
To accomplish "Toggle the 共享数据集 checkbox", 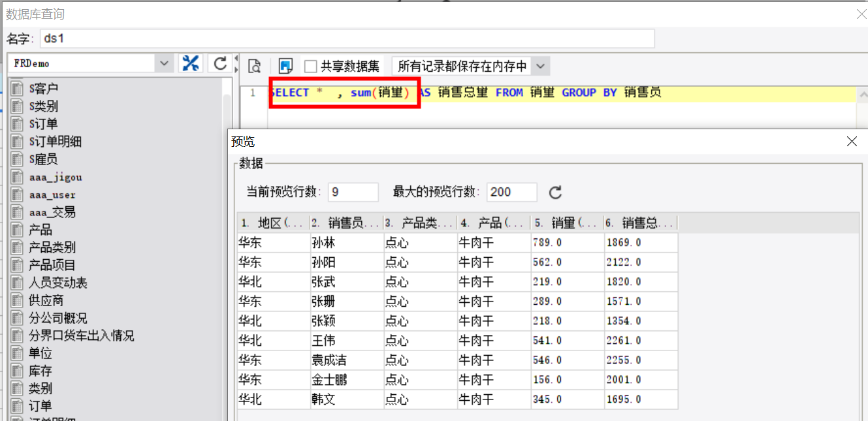I will [311, 66].
